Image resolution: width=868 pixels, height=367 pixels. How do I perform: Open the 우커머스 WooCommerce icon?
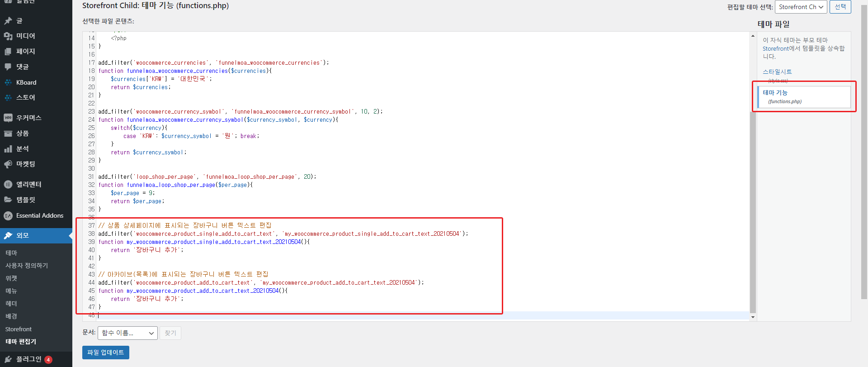click(x=8, y=118)
